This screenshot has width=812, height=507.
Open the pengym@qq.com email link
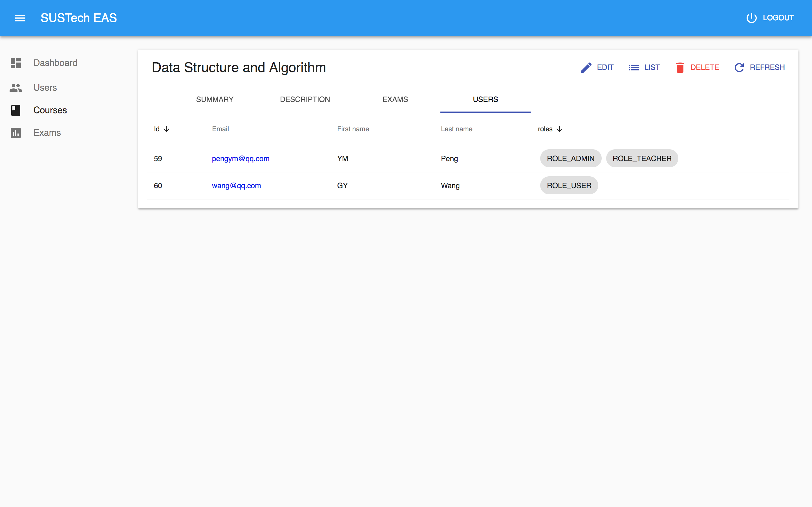240,159
